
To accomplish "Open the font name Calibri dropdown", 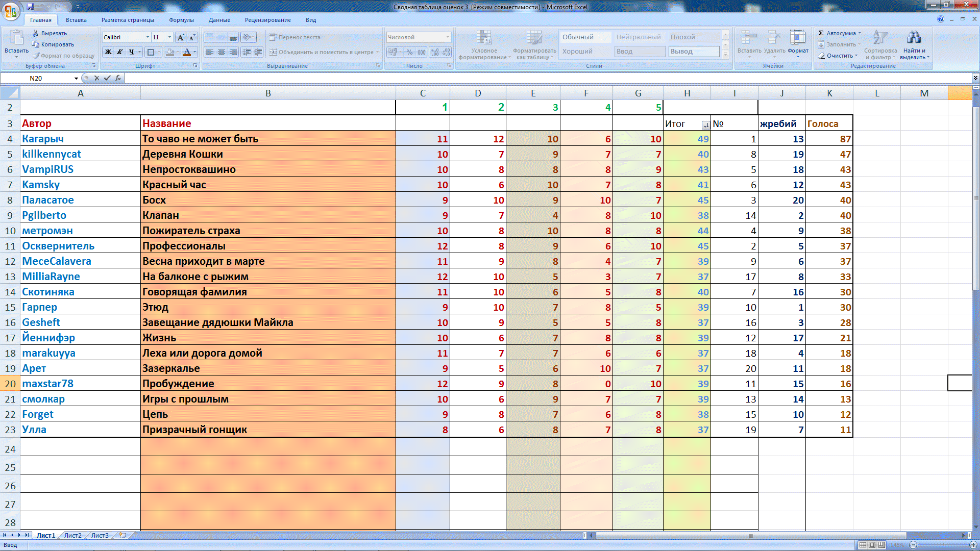I will 148,37.
